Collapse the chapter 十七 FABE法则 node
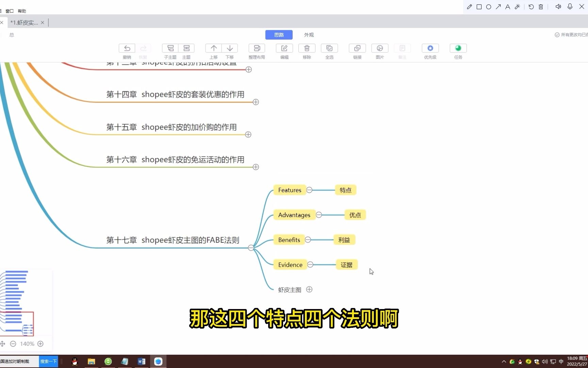This screenshot has height=368, width=588. (251, 248)
